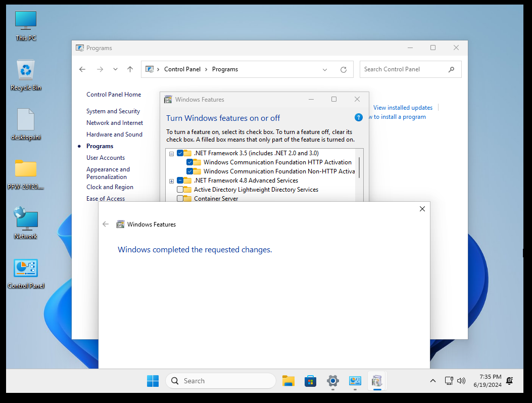Viewport: 532px width, 403px height.
Task: Select the Recycle Bin desktop icon
Action: click(x=26, y=75)
